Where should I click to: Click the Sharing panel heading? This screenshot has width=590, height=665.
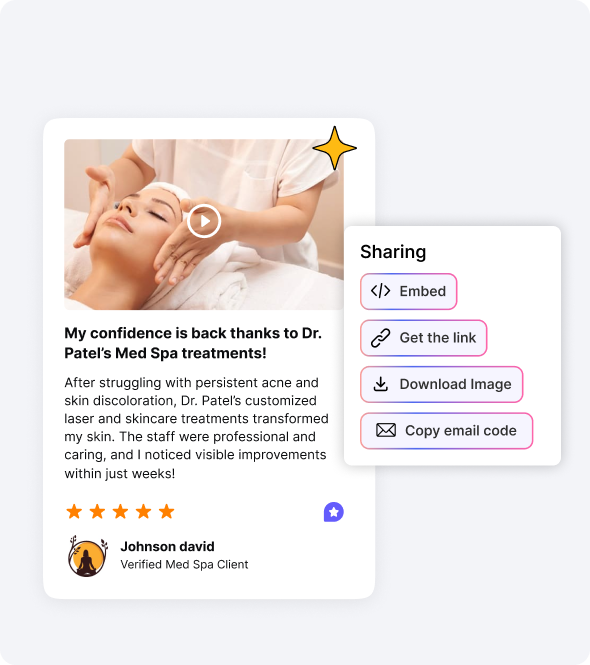(x=393, y=251)
